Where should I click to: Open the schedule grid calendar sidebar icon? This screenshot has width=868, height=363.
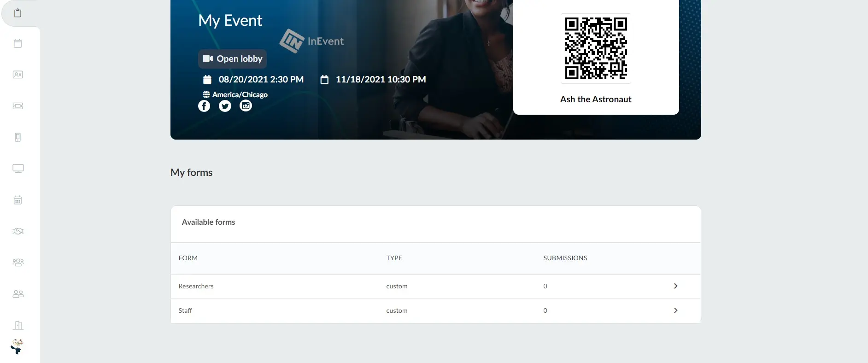tap(18, 200)
